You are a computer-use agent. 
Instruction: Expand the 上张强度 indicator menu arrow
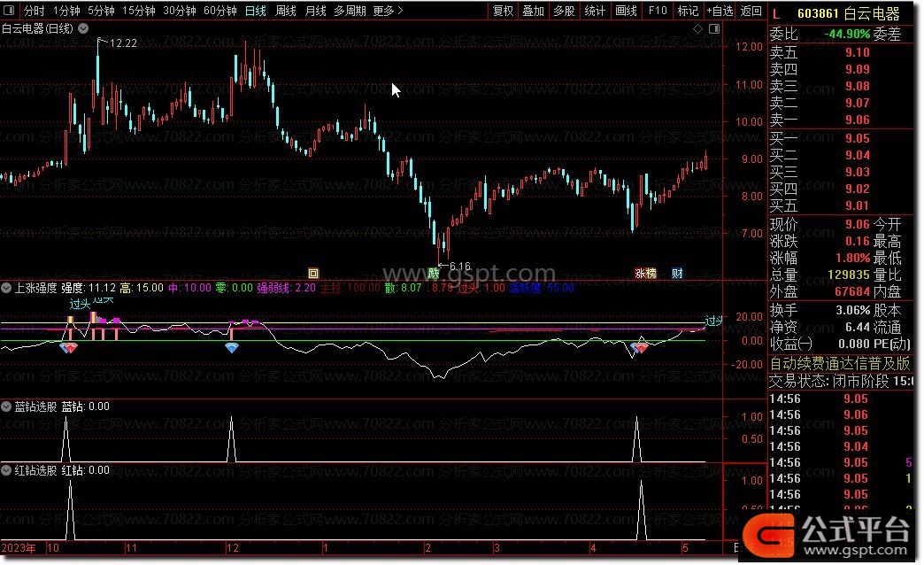[6, 288]
